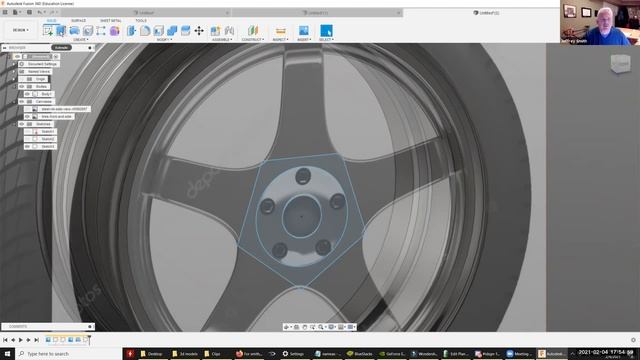The height and width of the screenshot is (360, 640).
Task: Select the Move/Copy cross-arrows icon
Action: (x=199, y=31)
